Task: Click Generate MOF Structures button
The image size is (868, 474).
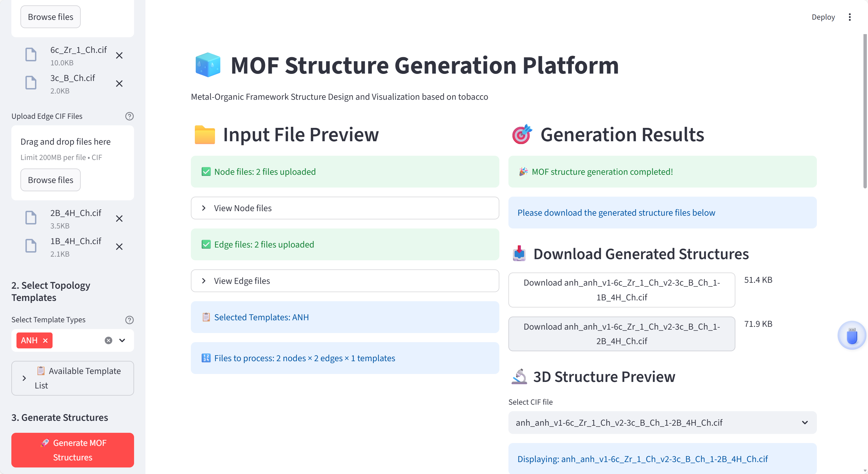Action: pos(72,450)
